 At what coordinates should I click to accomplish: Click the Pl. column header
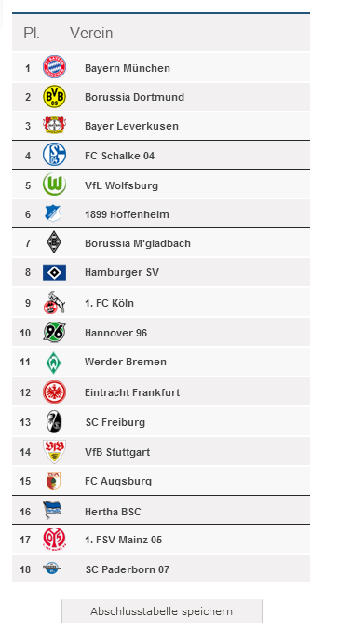coord(32,33)
